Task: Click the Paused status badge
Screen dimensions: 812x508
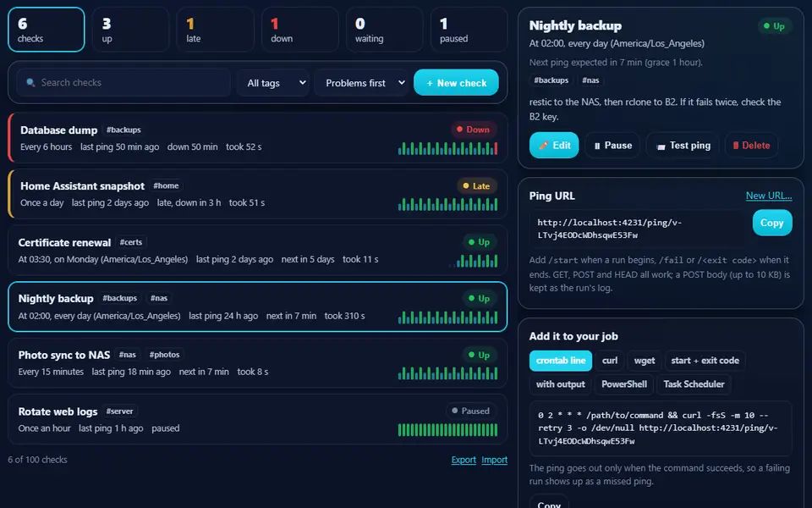Action: point(471,411)
